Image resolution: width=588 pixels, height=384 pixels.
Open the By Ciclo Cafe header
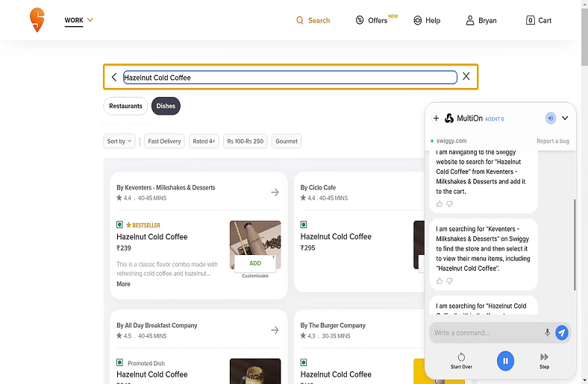(x=318, y=188)
